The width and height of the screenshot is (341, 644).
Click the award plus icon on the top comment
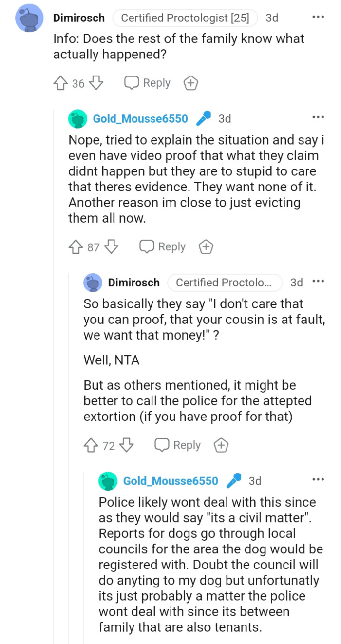(x=190, y=83)
